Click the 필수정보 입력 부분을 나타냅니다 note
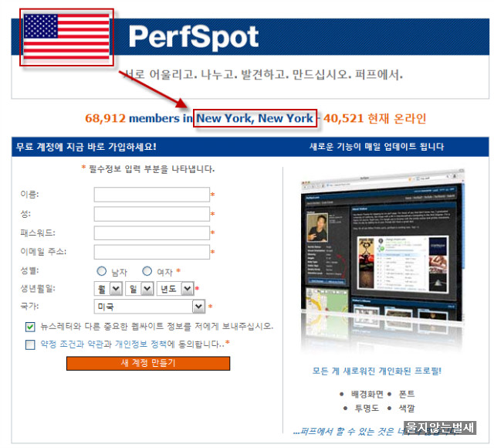The image size is (494, 448). point(151,169)
